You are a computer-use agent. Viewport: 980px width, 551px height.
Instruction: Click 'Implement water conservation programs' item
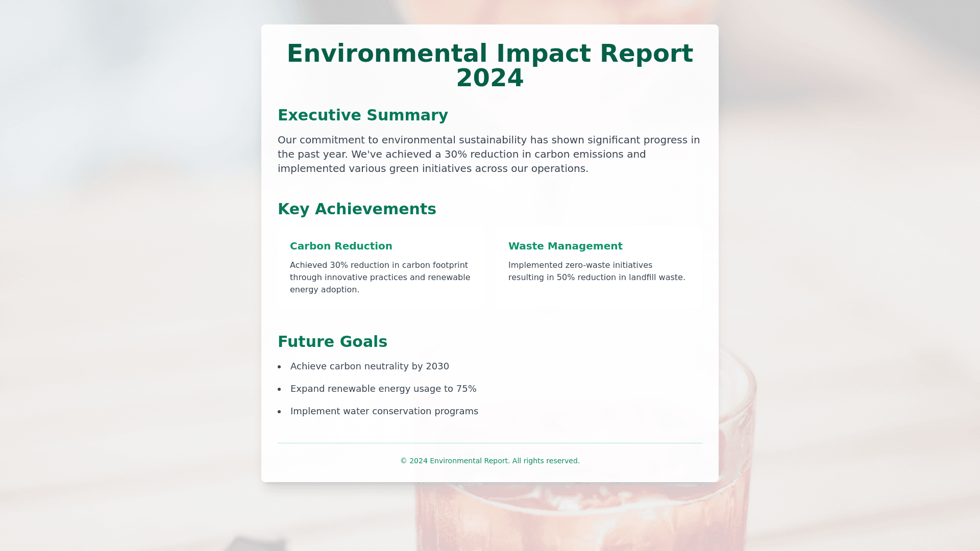point(384,411)
